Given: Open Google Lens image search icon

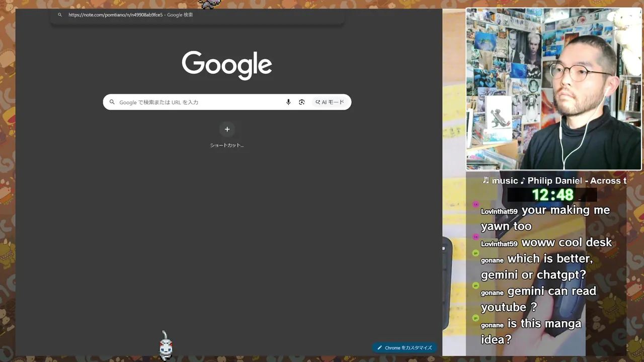Looking at the screenshot, I should pos(302,102).
